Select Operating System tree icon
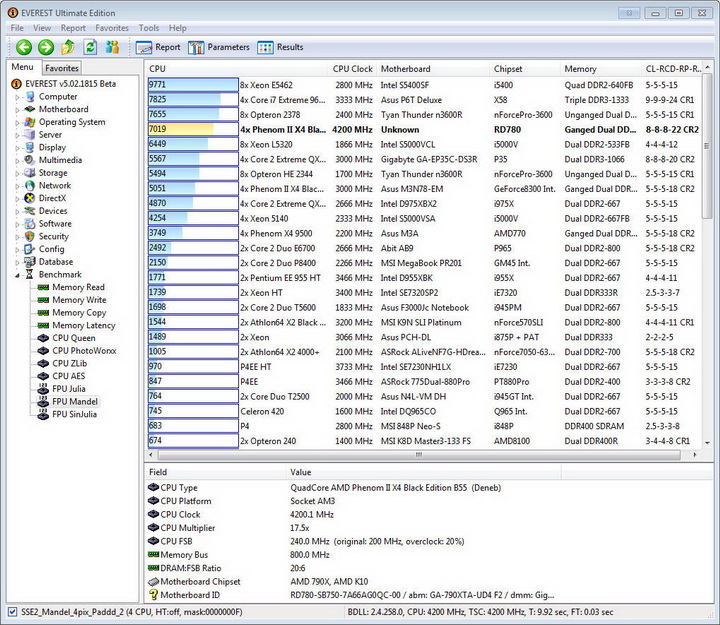 tap(30, 122)
